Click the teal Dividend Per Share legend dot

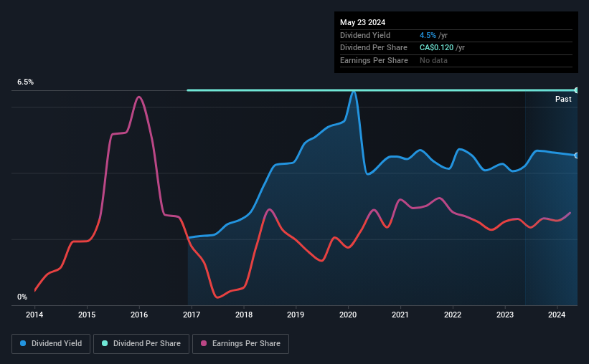tap(105, 343)
